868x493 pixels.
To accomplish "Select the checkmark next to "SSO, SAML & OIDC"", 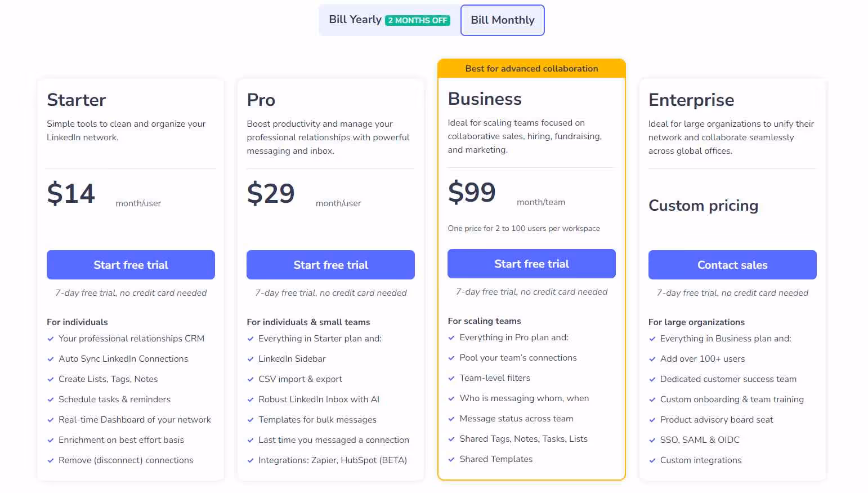I will coord(652,440).
